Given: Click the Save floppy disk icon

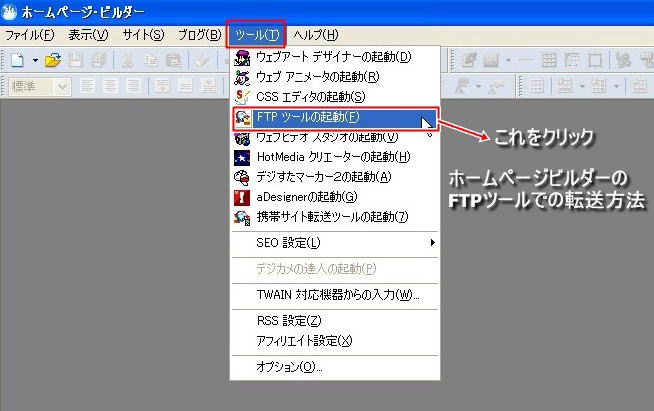Looking at the screenshot, I should coord(74,61).
